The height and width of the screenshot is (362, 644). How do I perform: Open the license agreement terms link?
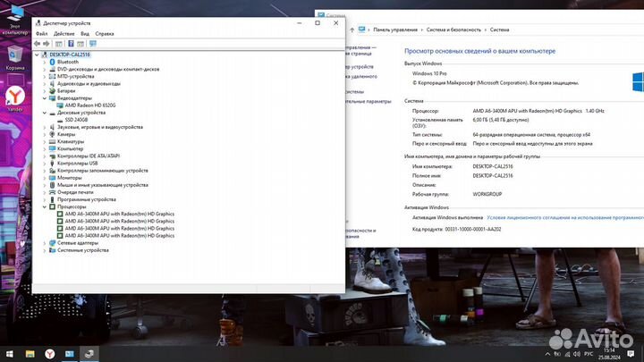[x=565, y=217]
